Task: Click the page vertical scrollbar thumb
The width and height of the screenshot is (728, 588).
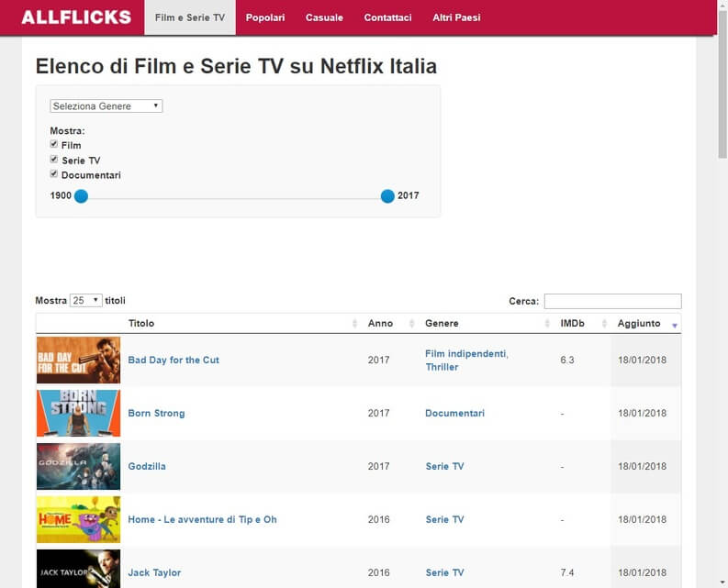Action: coord(722,84)
